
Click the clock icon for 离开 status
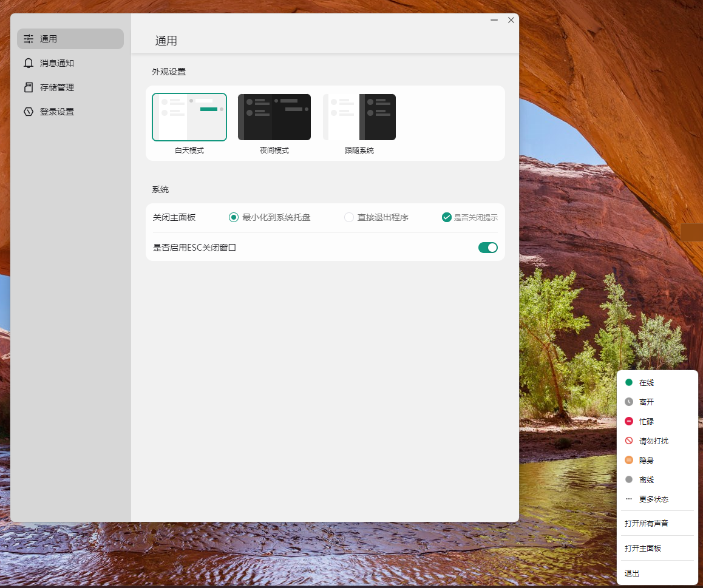628,402
